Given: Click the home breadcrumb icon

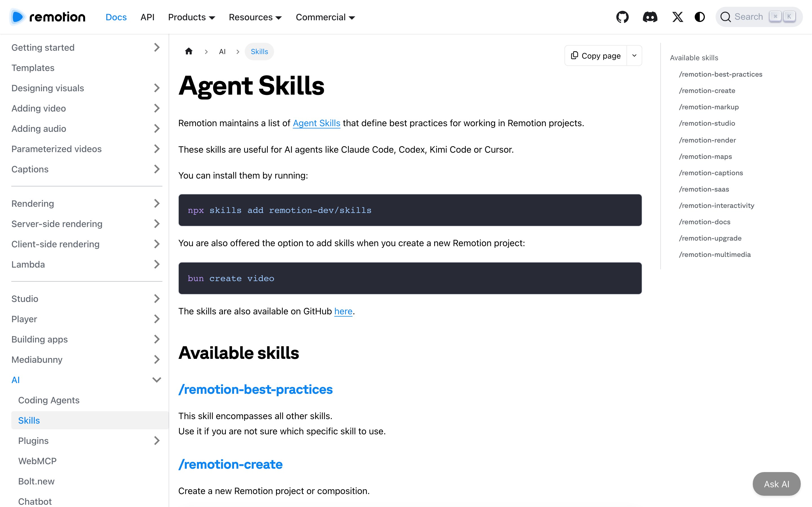Looking at the screenshot, I should pos(189,51).
